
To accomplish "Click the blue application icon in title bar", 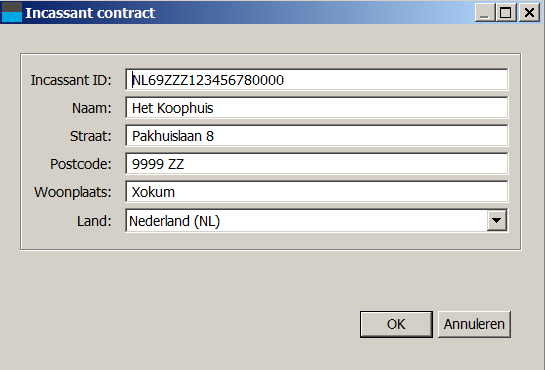I will (x=12, y=12).
